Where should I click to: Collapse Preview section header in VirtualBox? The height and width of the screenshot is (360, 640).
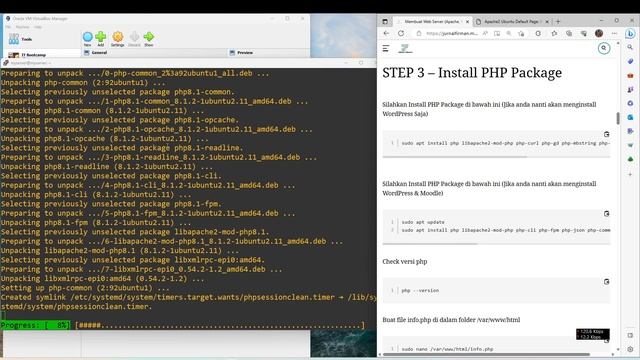point(245,53)
